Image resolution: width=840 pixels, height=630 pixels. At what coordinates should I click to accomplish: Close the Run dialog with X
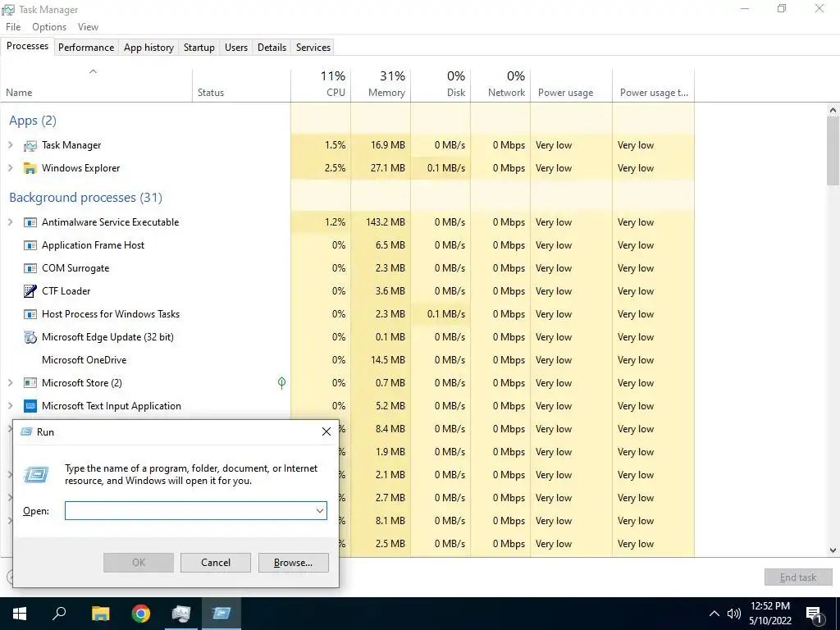326,431
